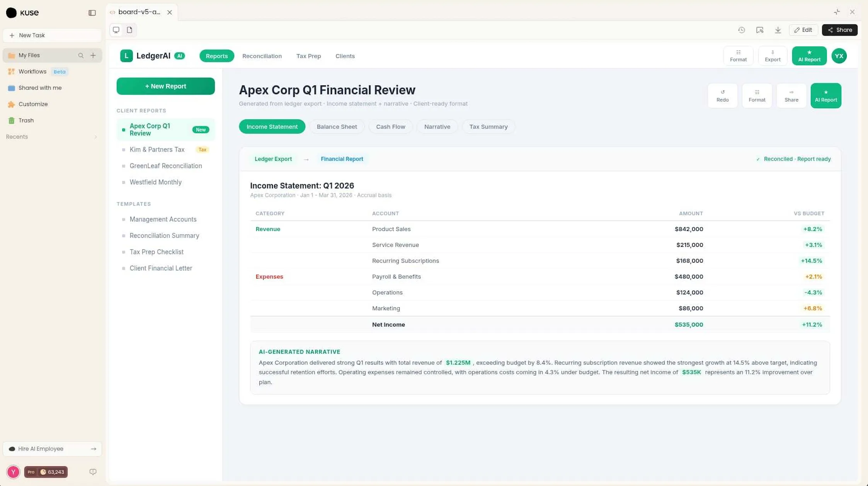This screenshot has width=868, height=486.
Task: Open GreenLeaf Reconciliation report
Action: 166,166
